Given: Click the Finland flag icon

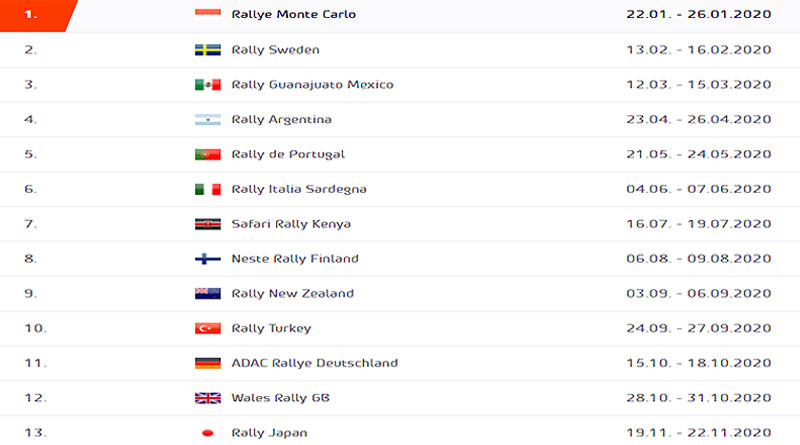Looking at the screenshot, I should click(x=208, y=259).
